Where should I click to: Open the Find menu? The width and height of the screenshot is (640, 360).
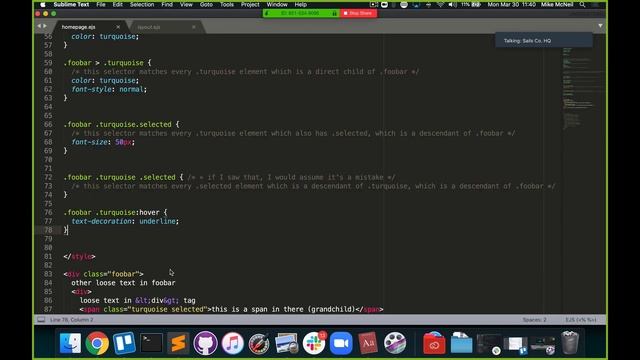pyautogui.click(x=167, y=4)
